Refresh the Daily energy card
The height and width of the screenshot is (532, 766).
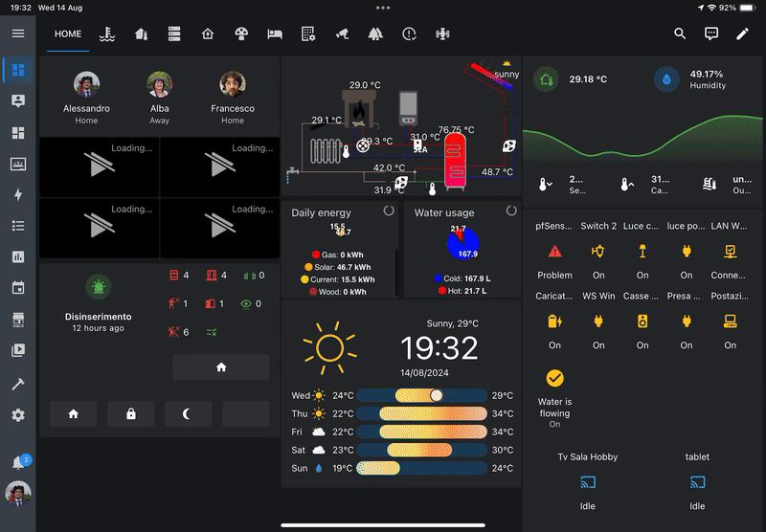(x=389, y=211)
